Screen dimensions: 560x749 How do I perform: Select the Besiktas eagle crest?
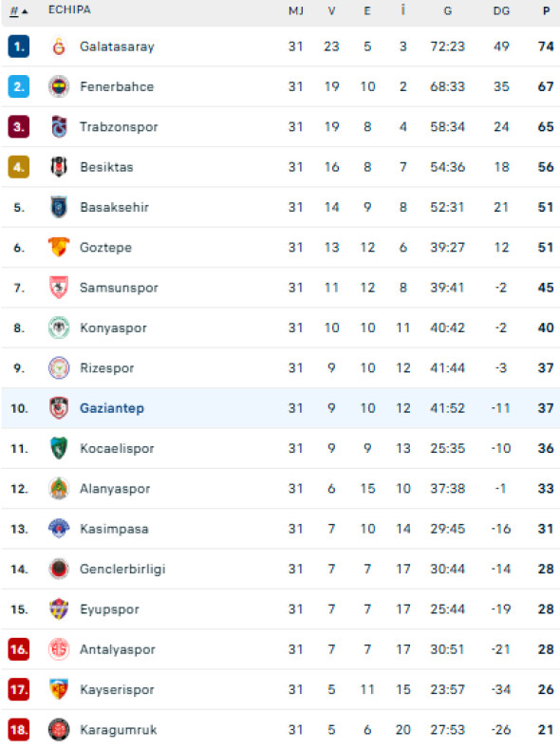pyautogui.click(x=59, y=167)
